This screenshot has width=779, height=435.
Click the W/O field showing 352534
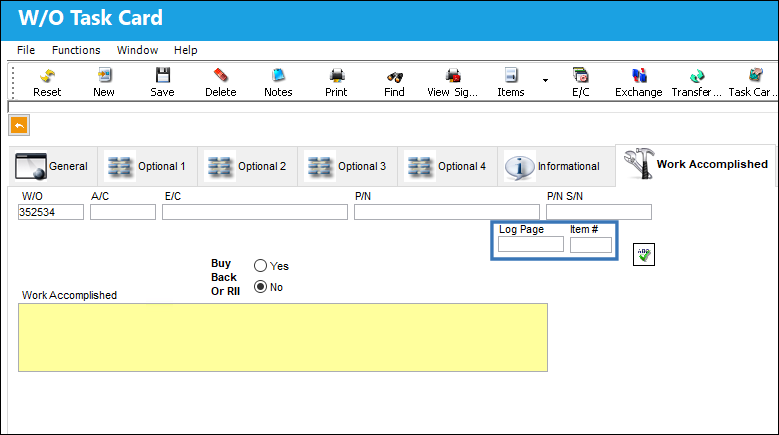(51, 212)
